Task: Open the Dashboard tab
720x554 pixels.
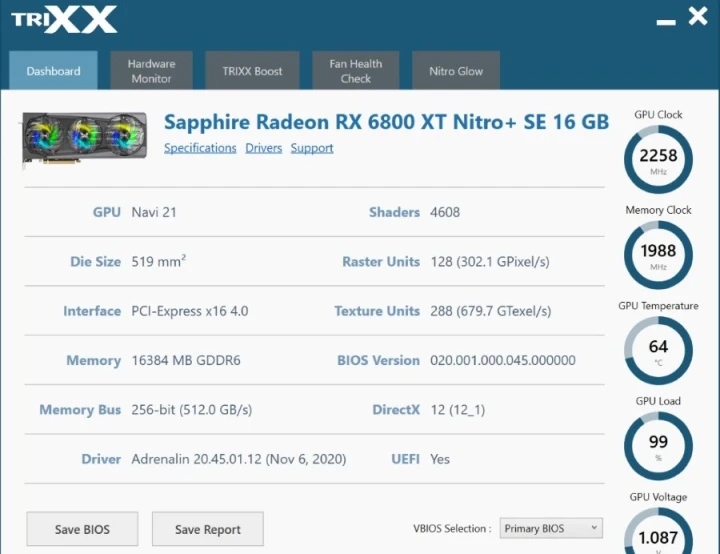Action: click(53, 70)
